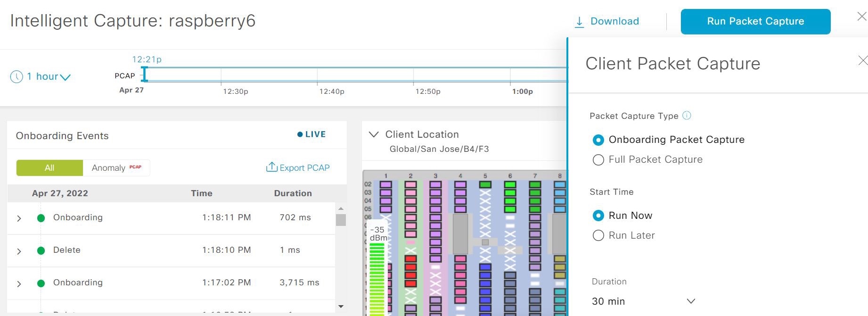The width and height of the screenshot is (868, 316).
Task: Click the Time column header
Action: point(202,193)
